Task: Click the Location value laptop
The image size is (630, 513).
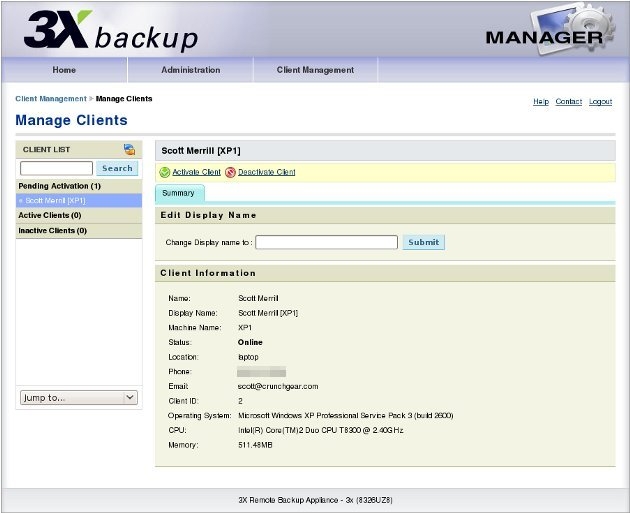Action: pyautogui.click(x=248, y=357)
